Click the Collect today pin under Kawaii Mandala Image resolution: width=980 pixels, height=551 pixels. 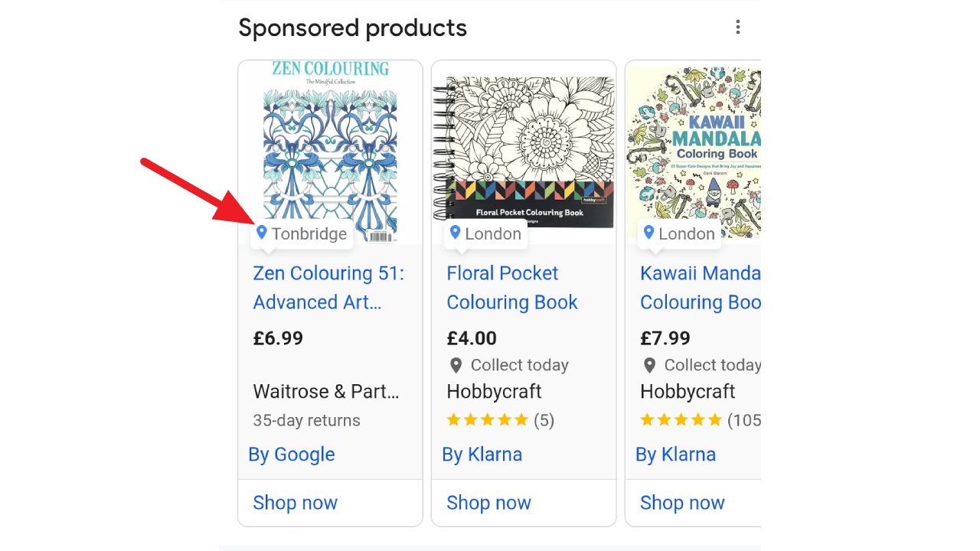pyautogui.click(x=650, y=365)
